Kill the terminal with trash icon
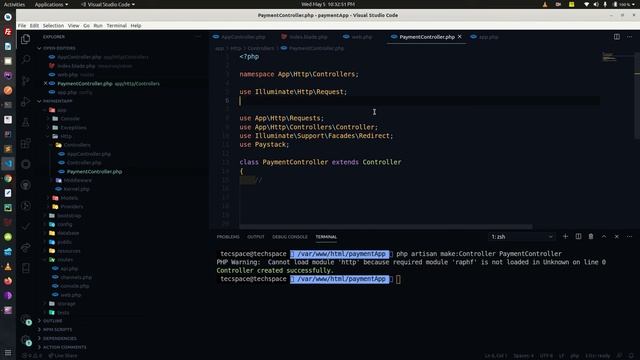 (x=591, y=236)
